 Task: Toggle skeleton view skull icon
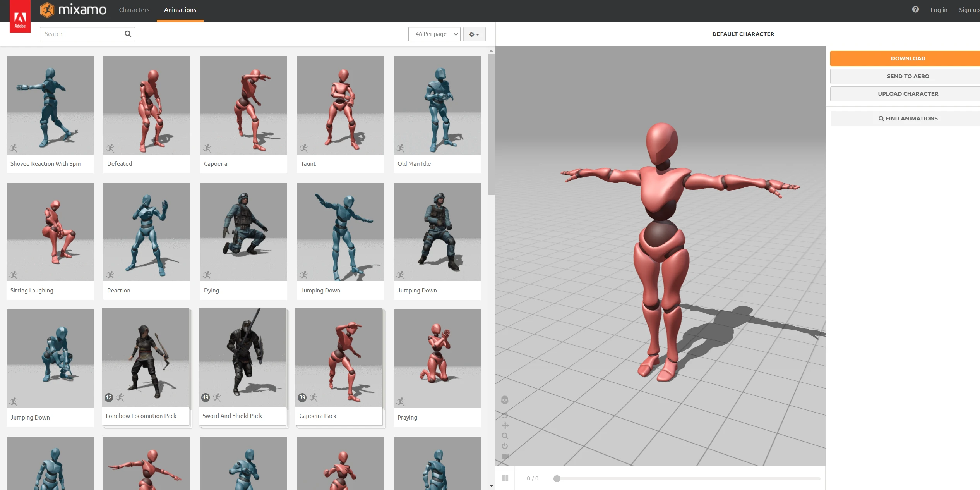click(x=505, y=400)
